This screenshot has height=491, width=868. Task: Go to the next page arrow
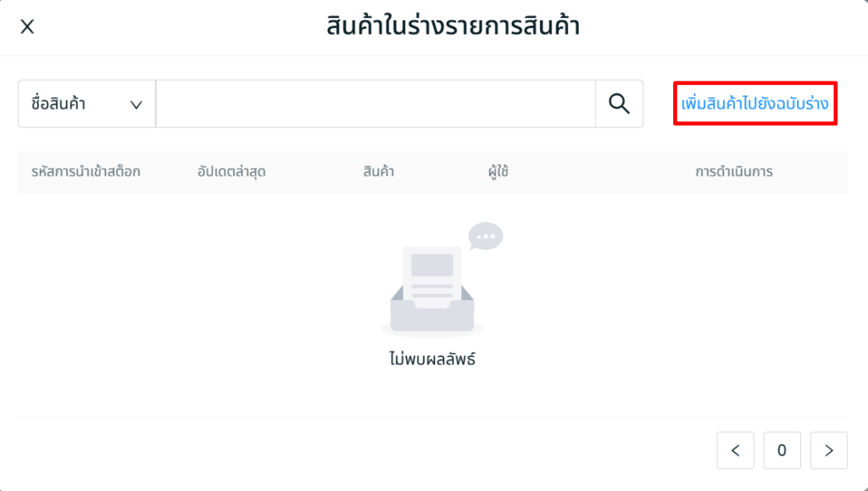coord(829,450)
